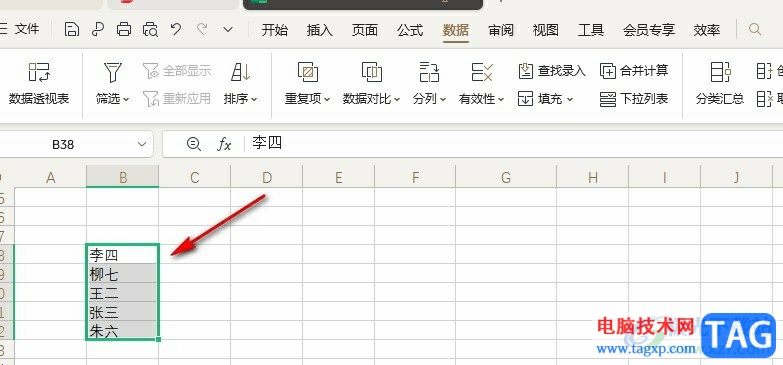Click the Save icon in quick toolbar

tap(72, 29)
